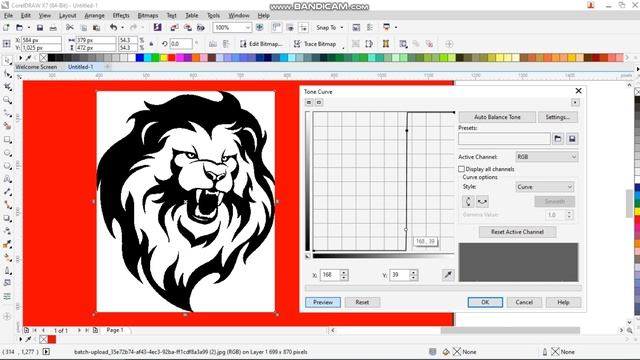Viewport: 640px width, 360px height.
Task: Click the Trace Bitmap button
Action: coord(315,44)
